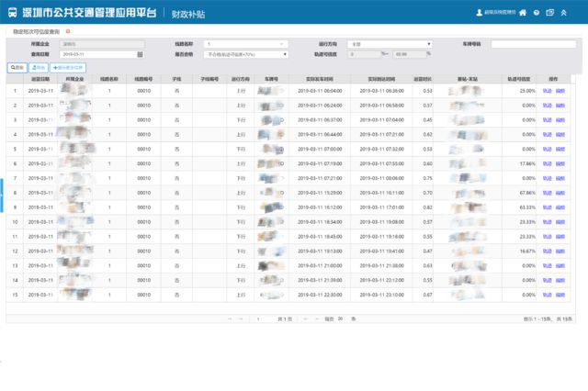588x391 pixels.
Task: Open the 财政补贴 menu in header
Action: (188, 14)
